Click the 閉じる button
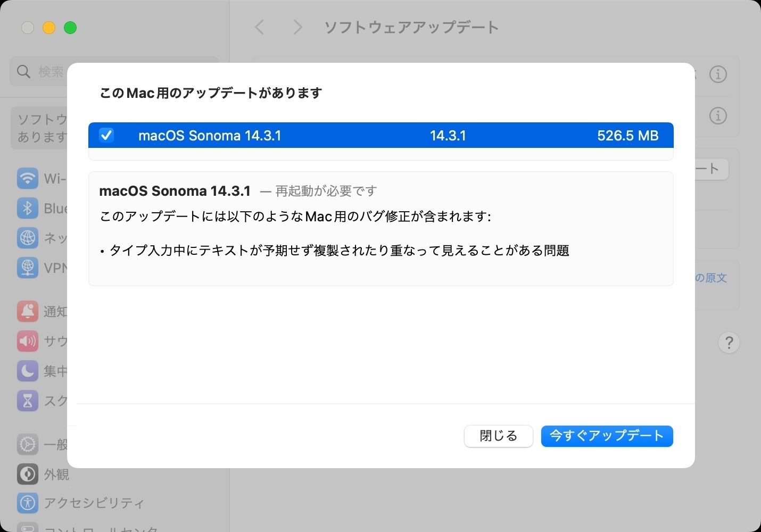Image resolution: width=761 pixels, height=532 pixels. (x=499, y=436)
